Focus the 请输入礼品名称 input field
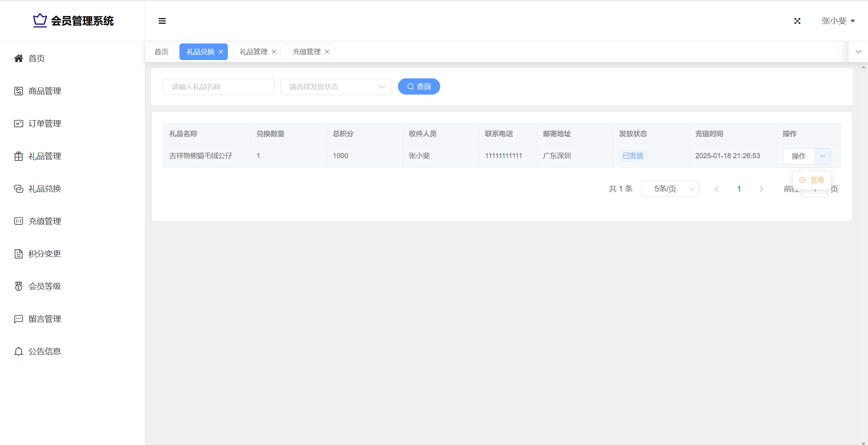The height and width of the screenshot is (445, 868). (x=219, y=87)
